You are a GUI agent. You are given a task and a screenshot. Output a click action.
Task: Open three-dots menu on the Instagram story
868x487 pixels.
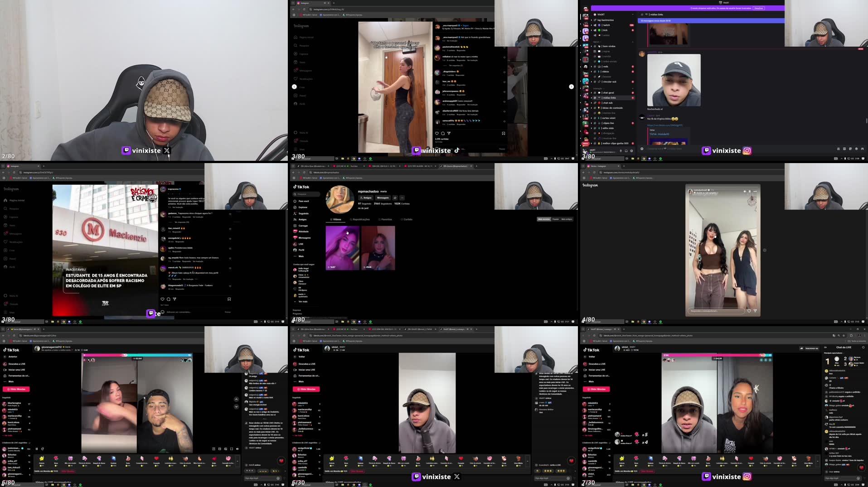point(755,191)
